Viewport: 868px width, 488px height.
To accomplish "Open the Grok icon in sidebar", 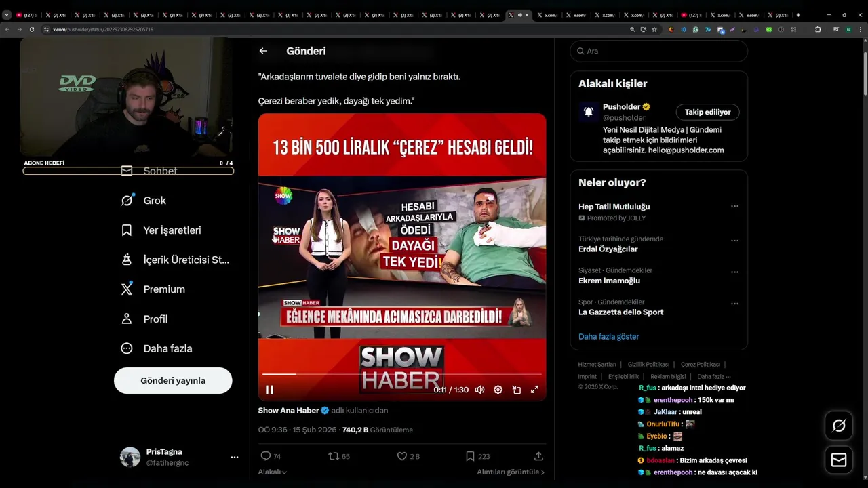I will pos(127,200).
